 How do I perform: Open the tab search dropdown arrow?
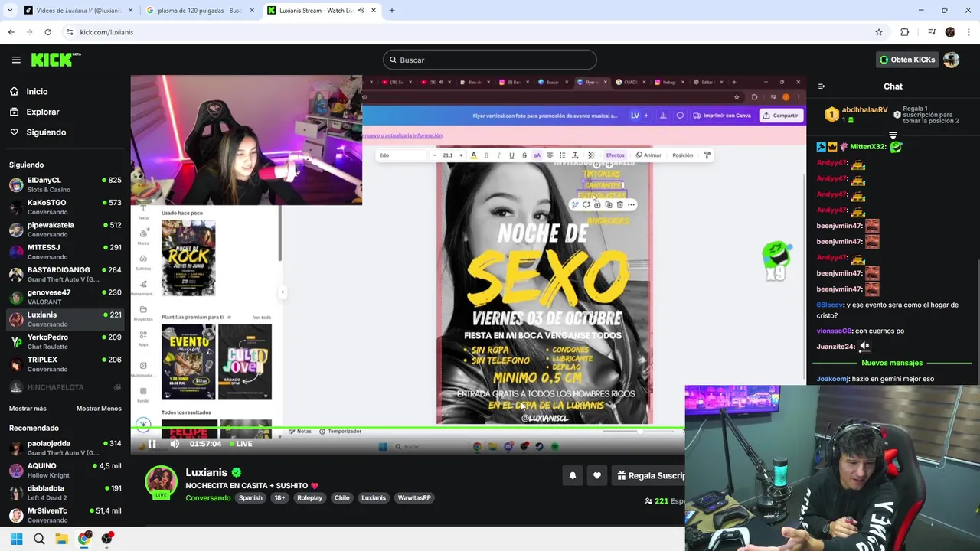click(x=10, y=11)
